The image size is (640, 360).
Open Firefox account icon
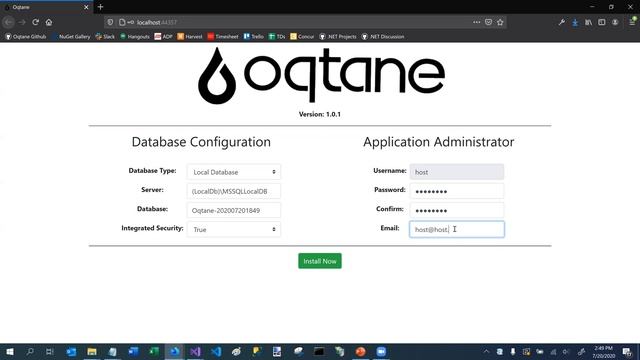point(615,22)
